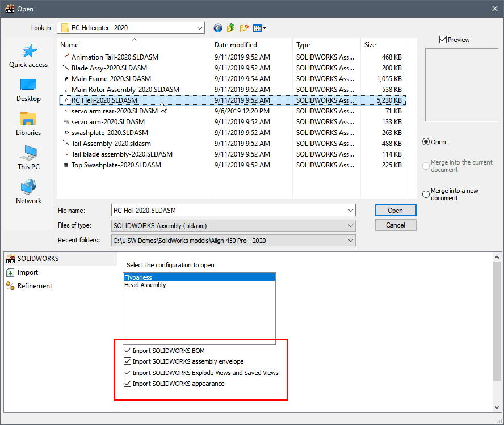The width and height of the screenshot is (504, 425).
Task: Select the Open radio button
Action: tap(426, 142)
